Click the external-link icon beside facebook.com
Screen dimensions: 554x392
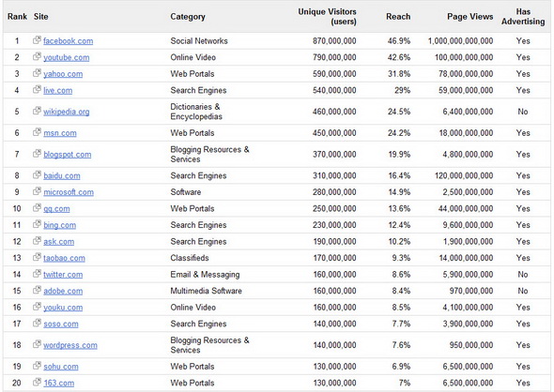point(37,40)
